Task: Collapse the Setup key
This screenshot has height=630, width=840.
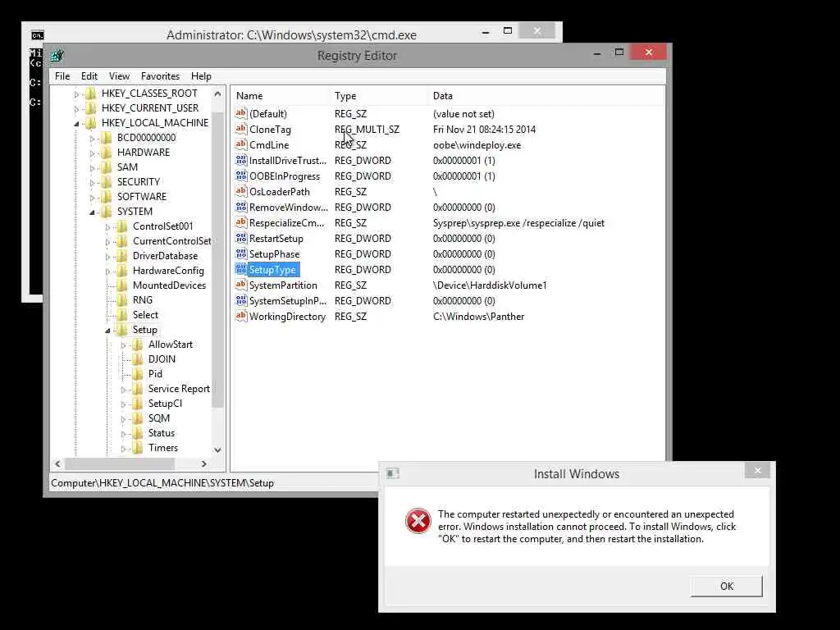Action: [107, 331]
